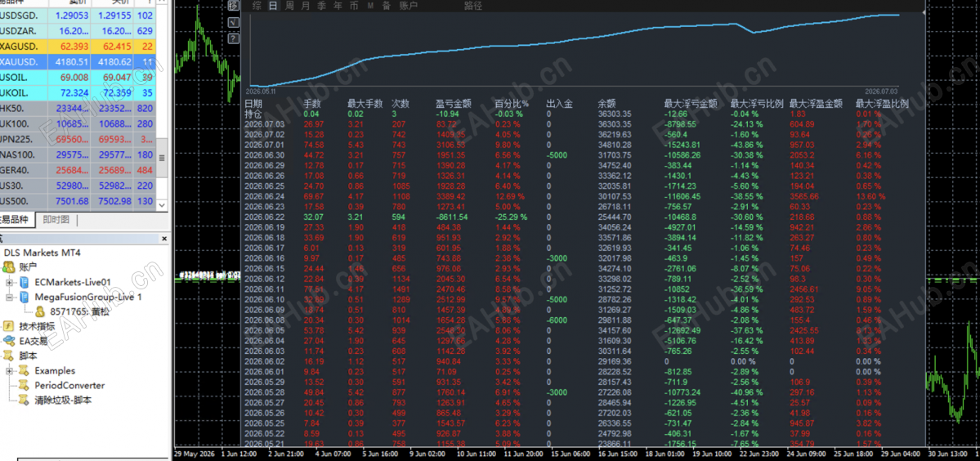Click the Market Watch scroll down arrow
The height and width of the screenshot is (461, 980).
(x=163, y=204)
